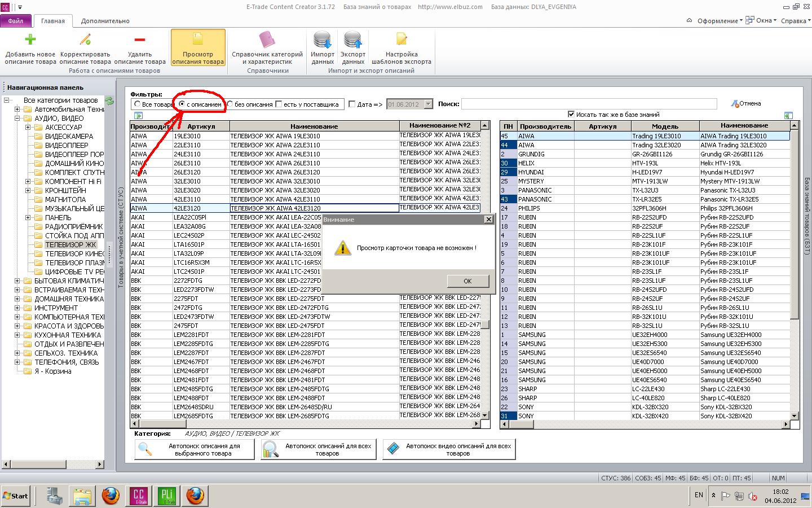Select row AIWA 19LE3010
Viewport: 812px width, 508px height.
(x=305, y=136)
